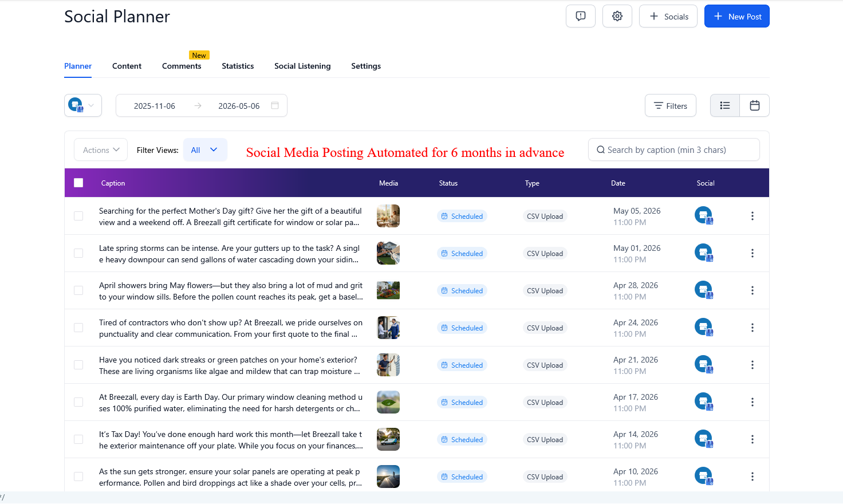Open the Tax Day post media thumbnail

coord(388,439)
